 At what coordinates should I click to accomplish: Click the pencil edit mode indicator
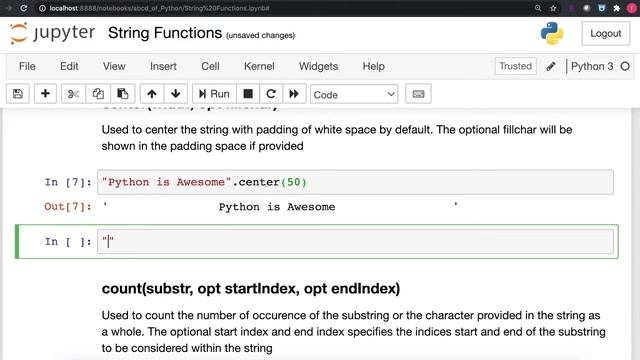point(551,66)
